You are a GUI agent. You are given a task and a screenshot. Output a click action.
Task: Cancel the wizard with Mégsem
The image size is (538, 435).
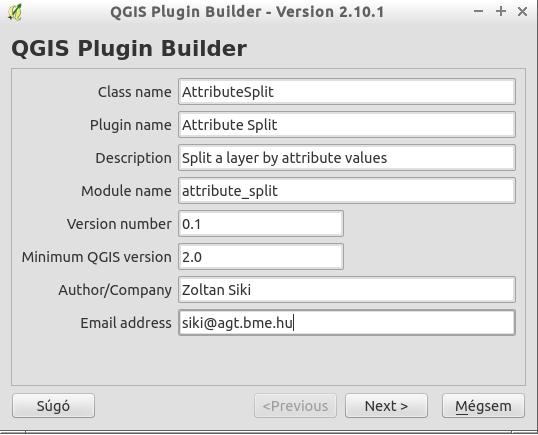click(x=483, y=406)
